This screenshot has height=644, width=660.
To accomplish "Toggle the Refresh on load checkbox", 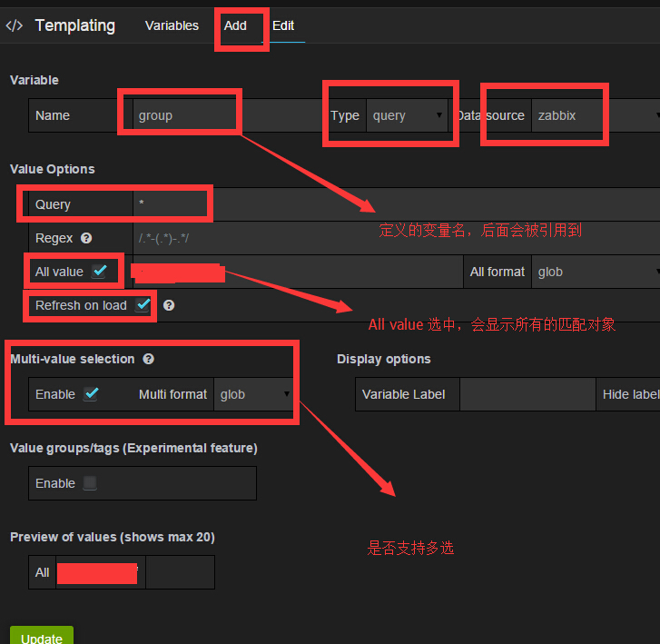I will pos(143,305).
